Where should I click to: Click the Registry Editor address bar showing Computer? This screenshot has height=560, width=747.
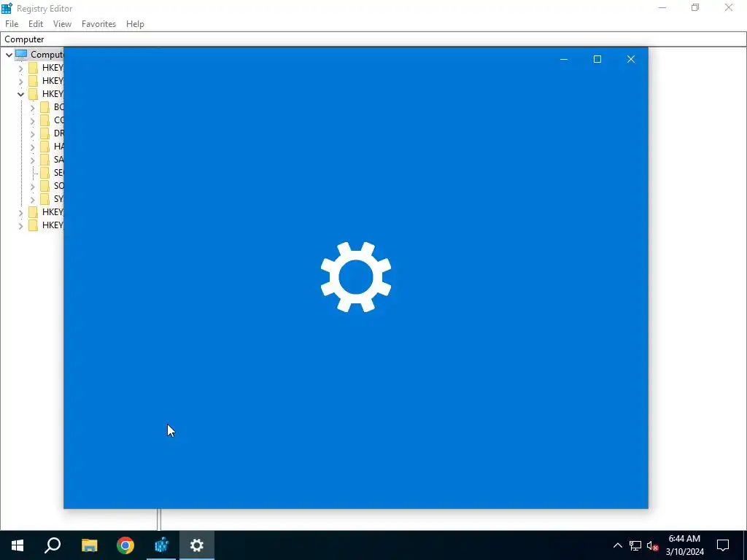[373, 39]
